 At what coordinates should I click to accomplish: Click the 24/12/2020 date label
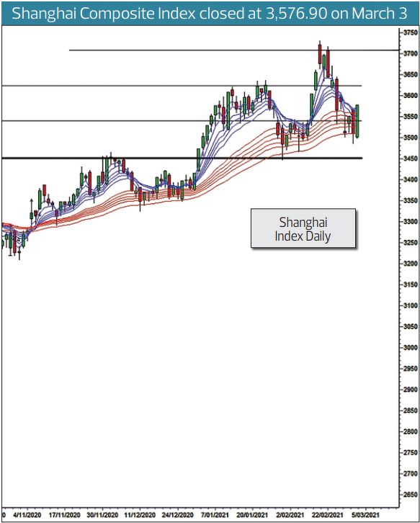pos(177,515)
